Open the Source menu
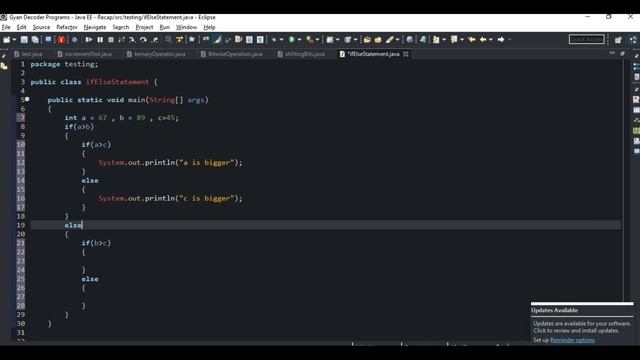The height and width of the screenshot is (360, 640). 41,27
